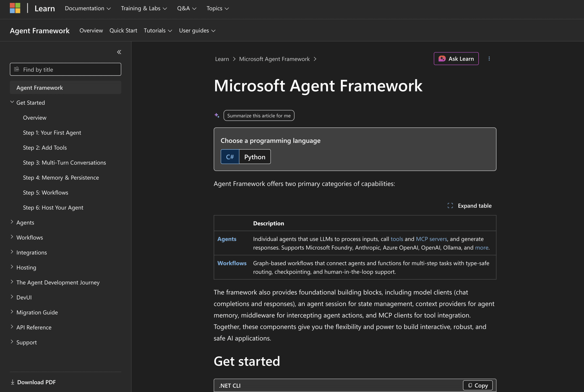Open the Overview tab in header
This screenshot has width=584, height=392.
point(91,31)
